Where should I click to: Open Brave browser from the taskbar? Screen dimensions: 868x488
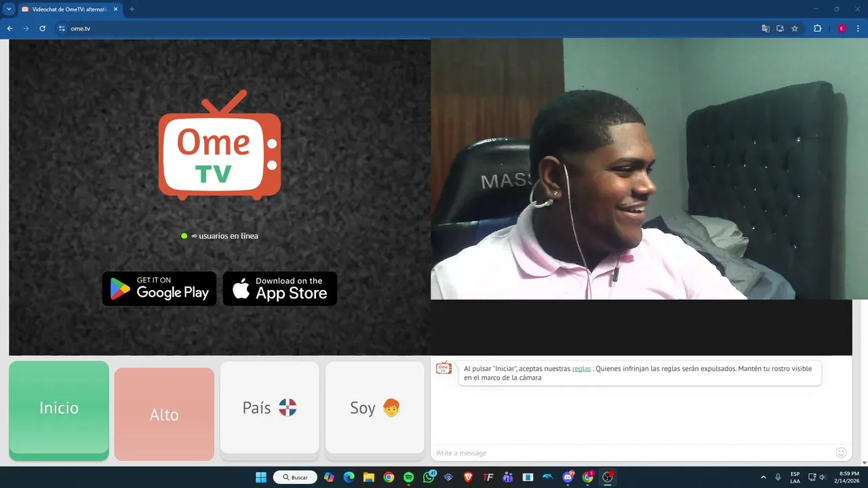pos(468,477)
